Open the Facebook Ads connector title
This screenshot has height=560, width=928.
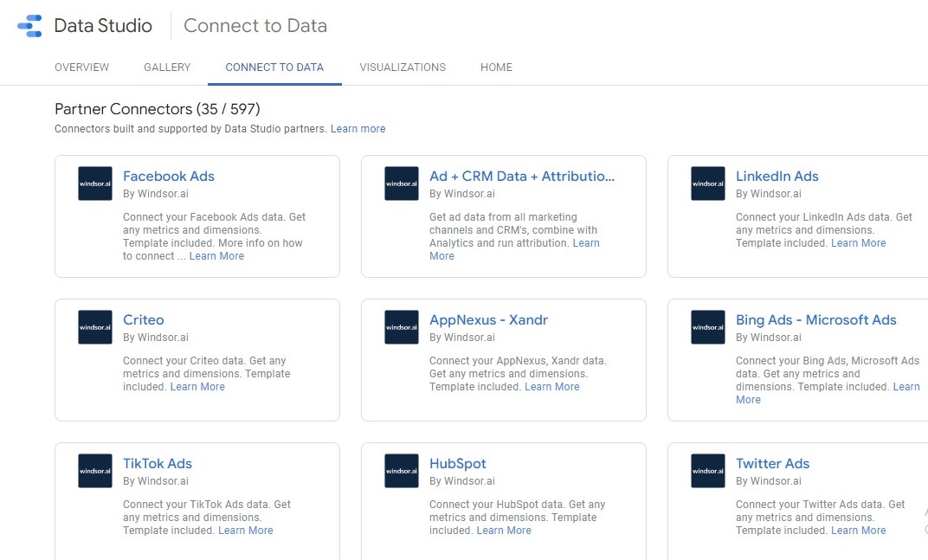click(169, 177)
